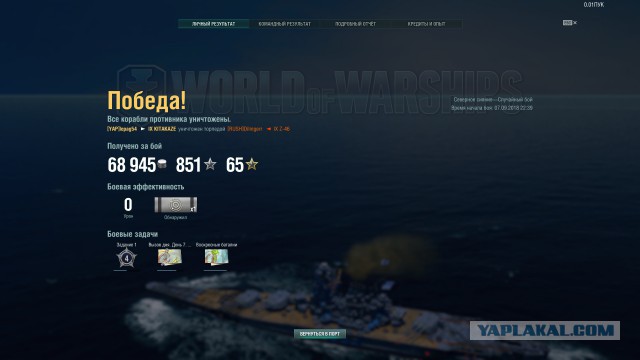Image resolution: width=640 pixels, height=360 pixels.
Task: Close the results screen with ESC X
Action: [570, 23]
